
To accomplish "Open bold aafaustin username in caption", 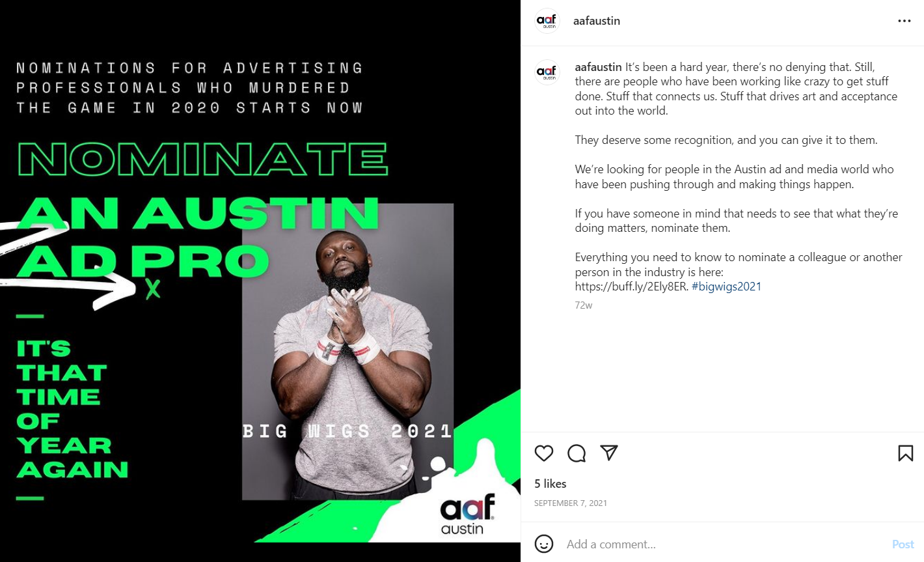I will click(x=599, y=67).
